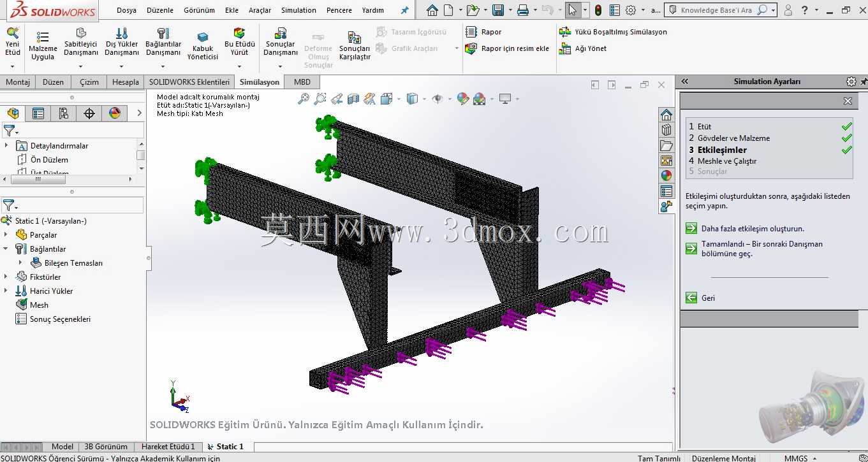The image size is (868, 462).
Task: Click the Edit Appearance icon in view toolbar
Action: [463, 99]
